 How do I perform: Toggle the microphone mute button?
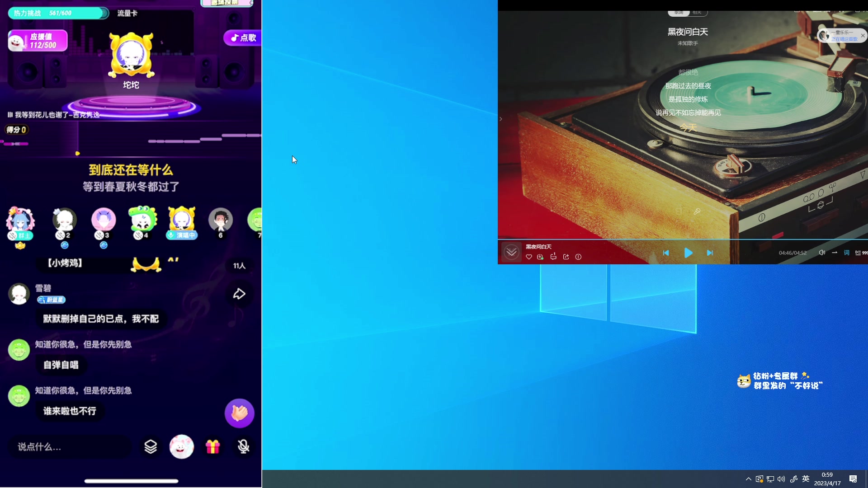243,447
